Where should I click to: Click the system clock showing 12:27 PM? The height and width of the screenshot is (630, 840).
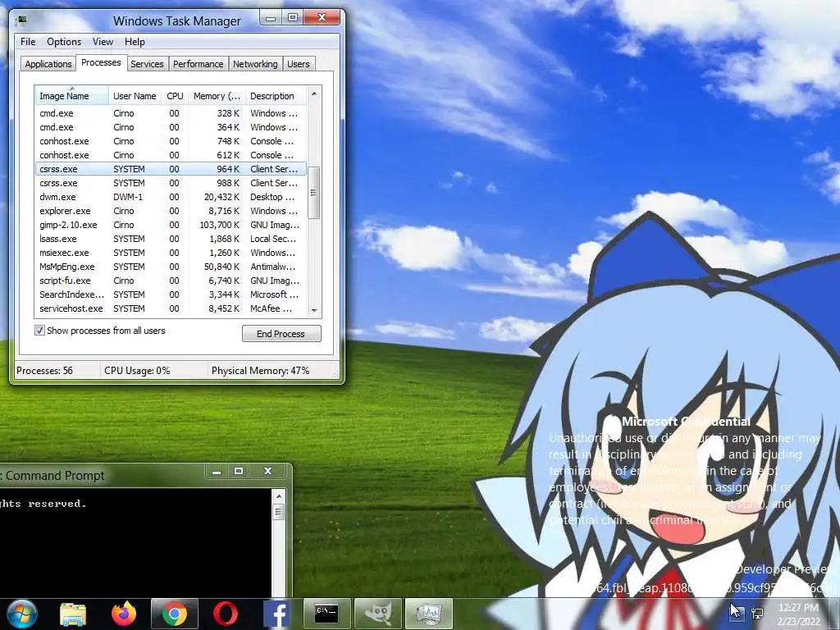(x=798, y=608)
